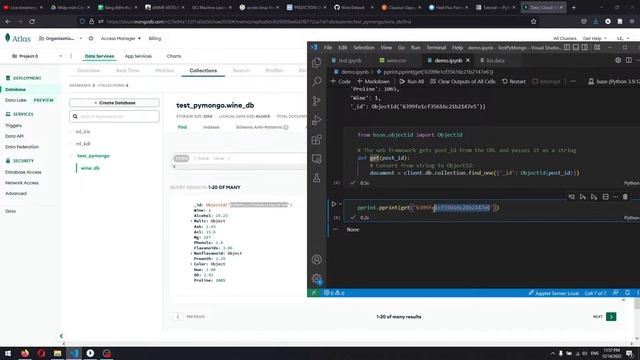Click the Search Namespaces input field
The height and width of the screenshot is (360, 640).
(x=114, y=116)
